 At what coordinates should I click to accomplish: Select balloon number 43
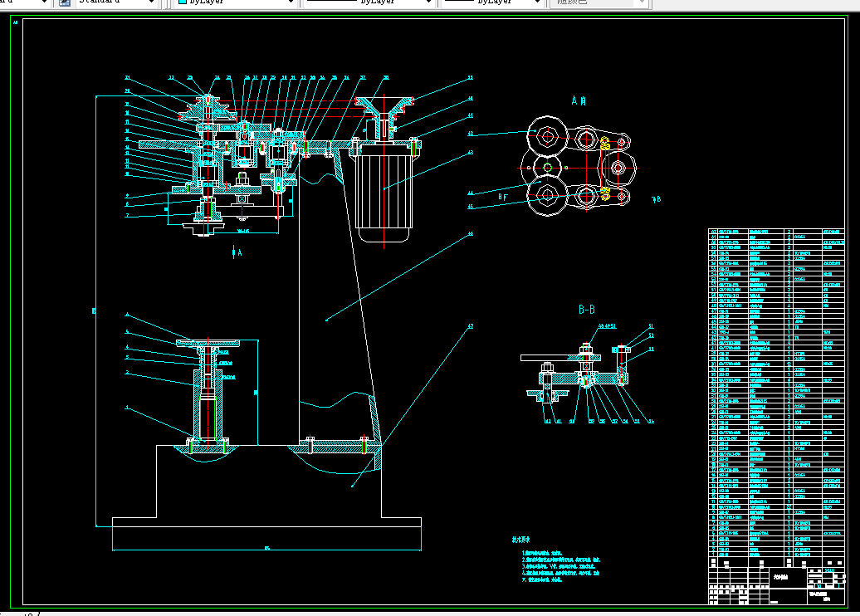point(470,153)
